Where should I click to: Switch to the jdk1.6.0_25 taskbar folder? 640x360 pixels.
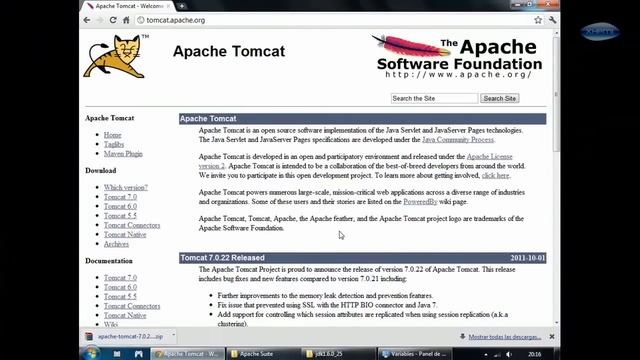tap(338, 354)
